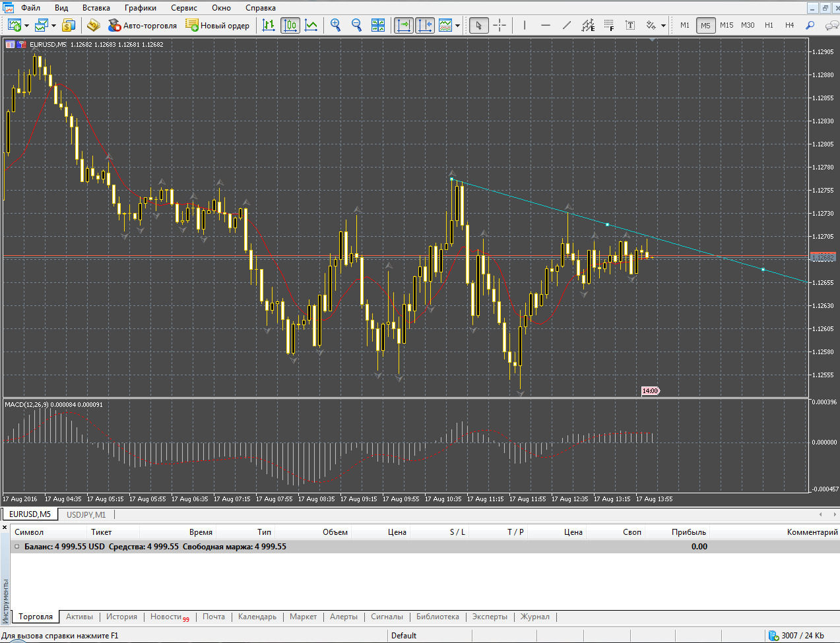Pick the trendline drawing tool

pos(566,25)
